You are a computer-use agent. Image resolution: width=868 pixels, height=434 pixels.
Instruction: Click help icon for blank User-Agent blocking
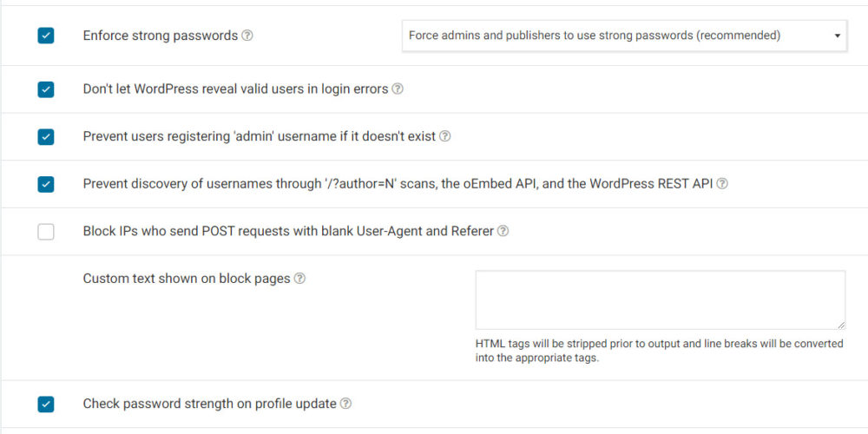pos(503,231)
